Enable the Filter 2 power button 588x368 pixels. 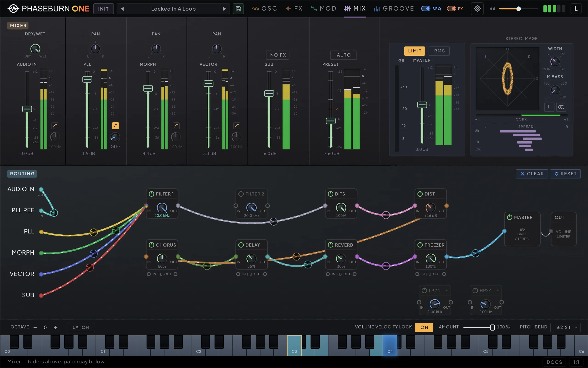click(x=241, y=194)
